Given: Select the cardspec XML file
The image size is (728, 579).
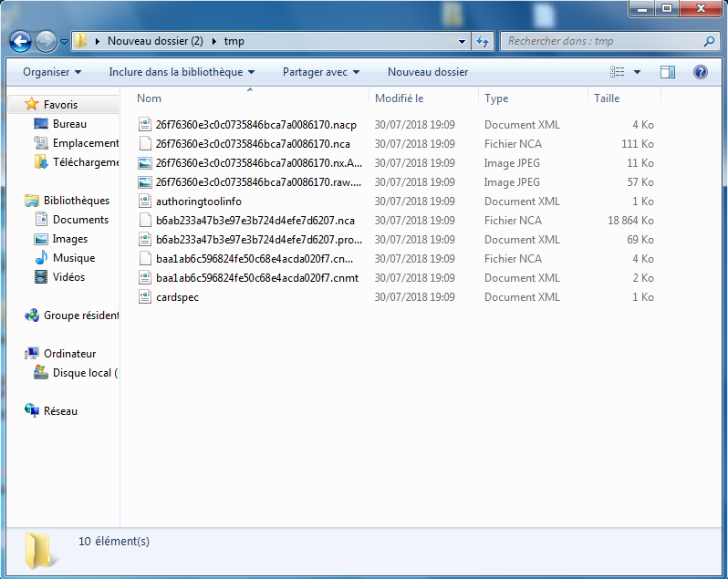Looking at the screenshot, I should (177, 297).
